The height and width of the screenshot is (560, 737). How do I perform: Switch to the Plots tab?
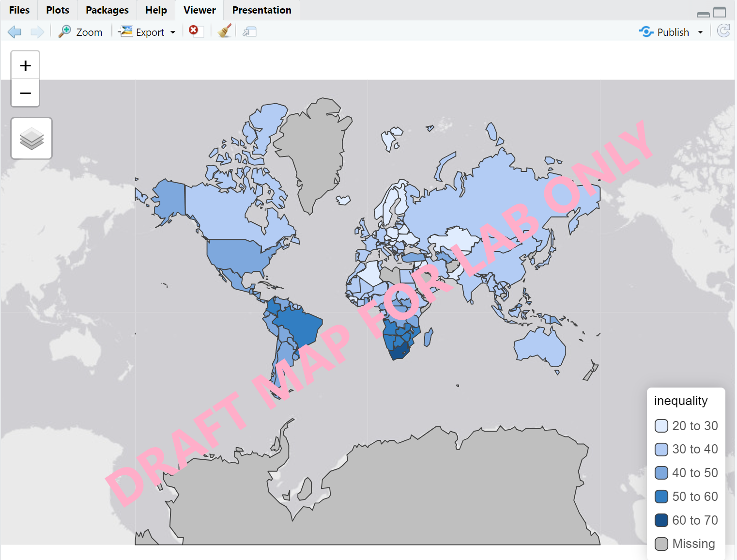coord(58,10)
